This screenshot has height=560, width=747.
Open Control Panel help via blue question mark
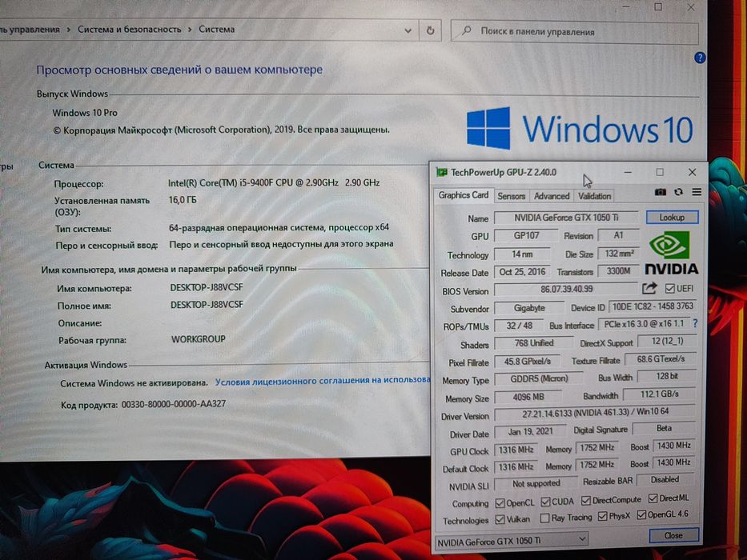coord(699,58)
